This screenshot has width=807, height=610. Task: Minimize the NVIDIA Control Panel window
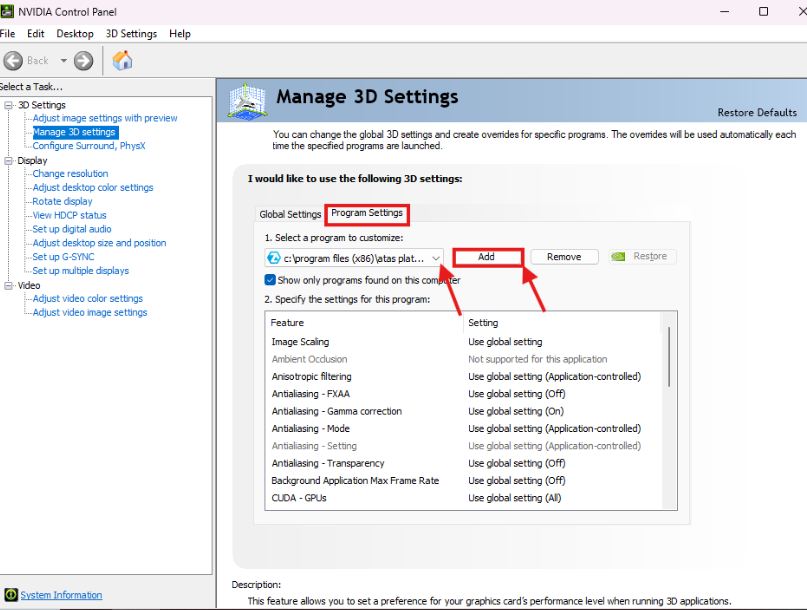(x=725, y=11)
